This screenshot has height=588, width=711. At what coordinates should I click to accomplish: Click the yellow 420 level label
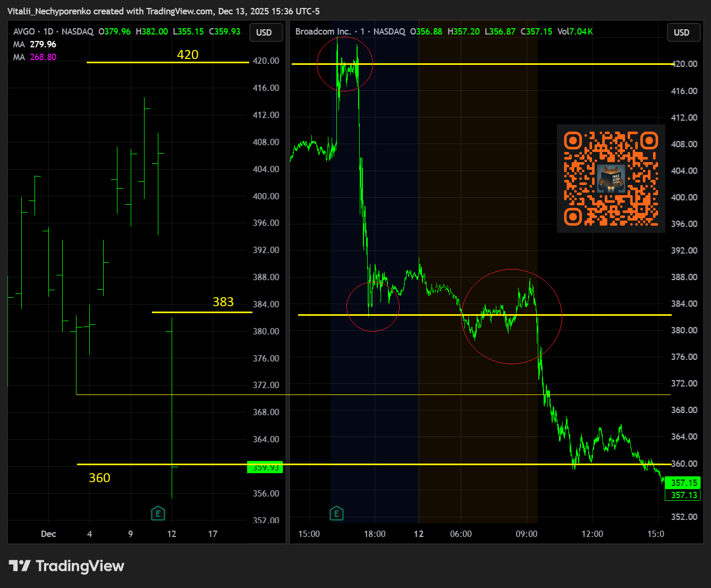tap(188, 55)
